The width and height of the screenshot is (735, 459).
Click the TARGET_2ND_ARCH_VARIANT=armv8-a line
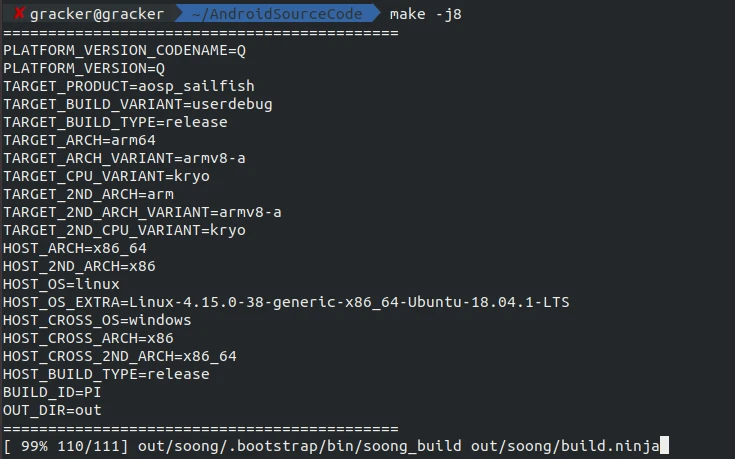click(142, 212)
